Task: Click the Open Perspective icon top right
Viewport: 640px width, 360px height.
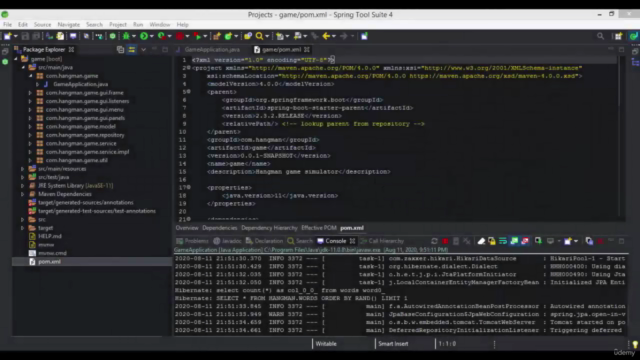Action: pyautogui.click(x=618, y=36)
